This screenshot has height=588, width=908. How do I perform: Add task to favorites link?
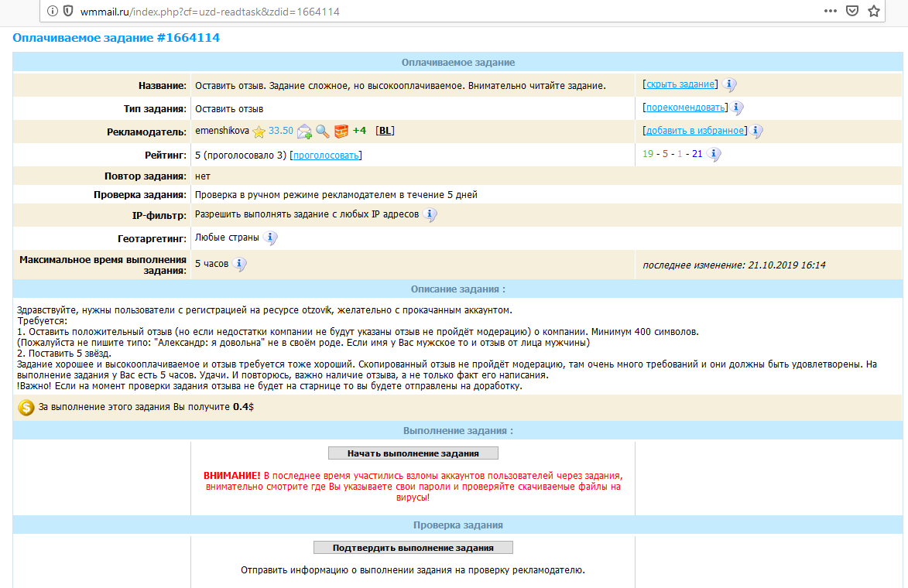click(695, 131)
